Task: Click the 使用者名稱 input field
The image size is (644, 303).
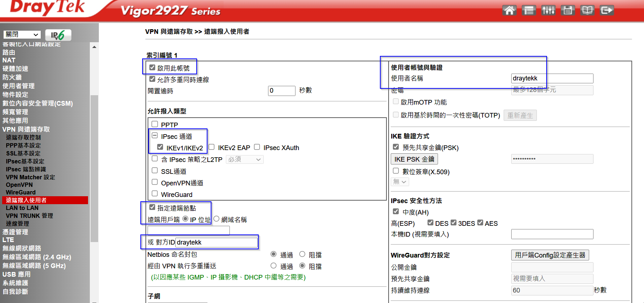Action: coord(552,78)
